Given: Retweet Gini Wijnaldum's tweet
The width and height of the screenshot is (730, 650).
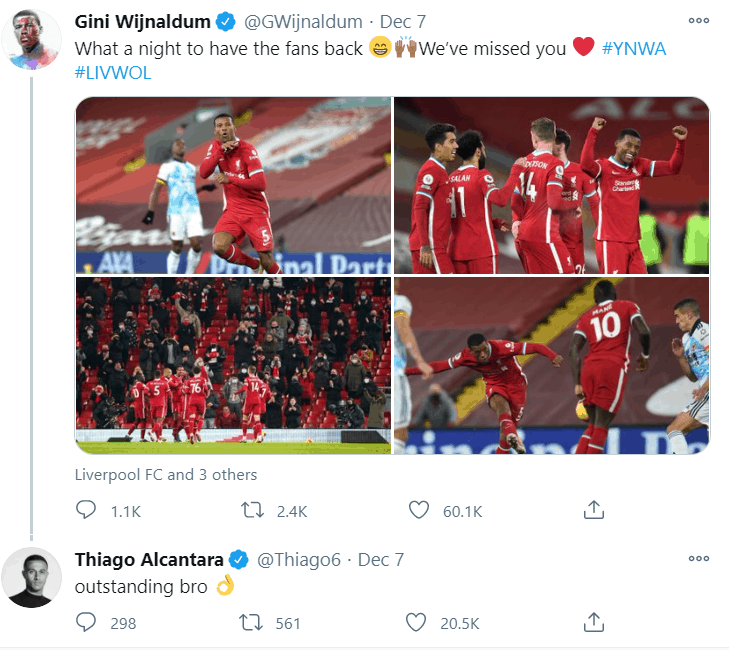Looking at the screenshot, I should tap(252, 510).
